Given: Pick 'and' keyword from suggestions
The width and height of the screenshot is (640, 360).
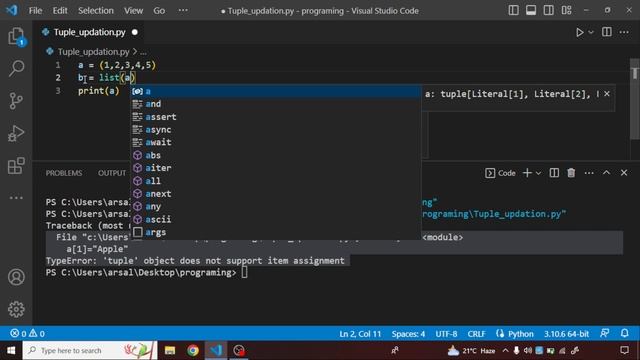Looking at the screenshot, I should pos(276,104).
